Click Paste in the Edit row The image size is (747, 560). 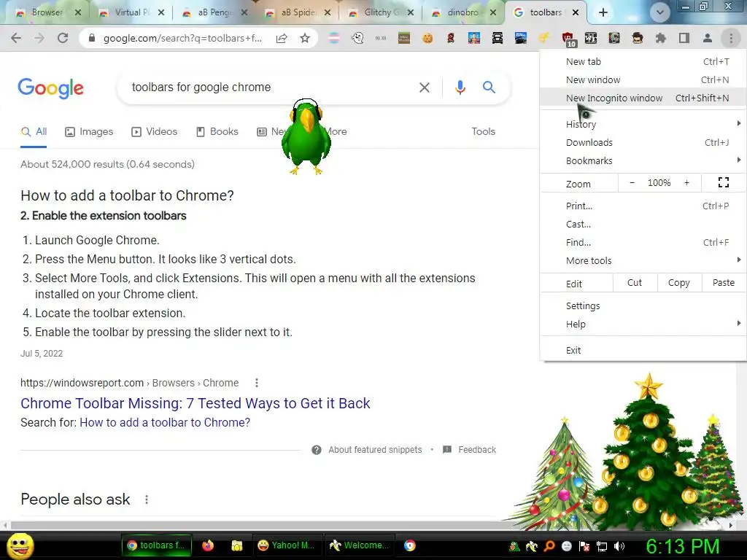pyautogui.click(x=723, y=282)
